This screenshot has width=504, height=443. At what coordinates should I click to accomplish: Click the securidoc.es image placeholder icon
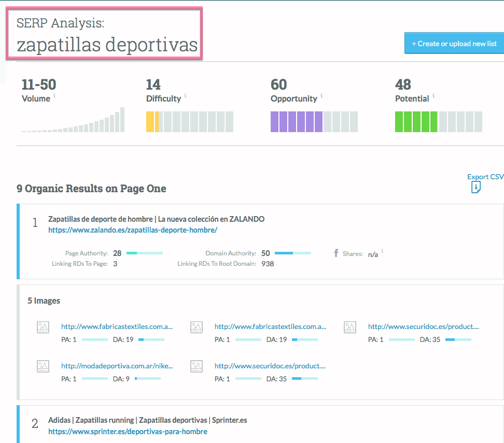[350, 327]
